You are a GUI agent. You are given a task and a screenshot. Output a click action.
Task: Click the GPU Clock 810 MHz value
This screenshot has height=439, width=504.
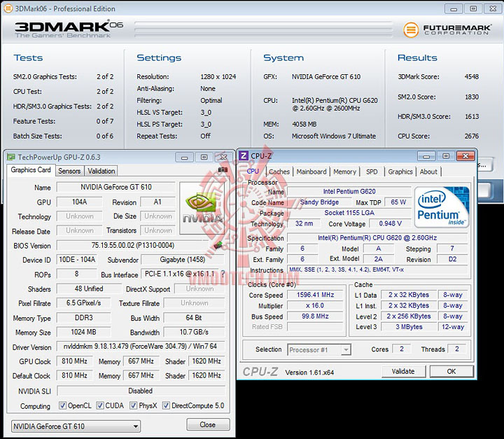pyautogui.click(x=75, y=361)
